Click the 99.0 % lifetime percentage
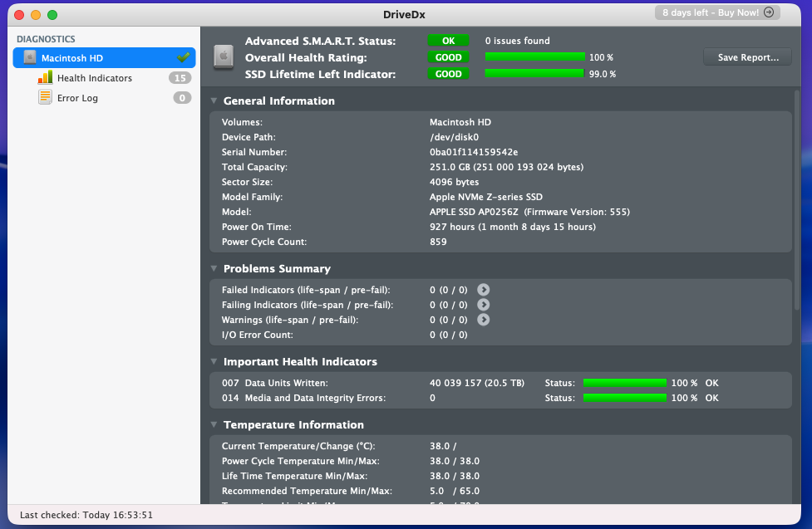Image resolution: width=812 pixels, height=529 pixels. tap(603, 74)
